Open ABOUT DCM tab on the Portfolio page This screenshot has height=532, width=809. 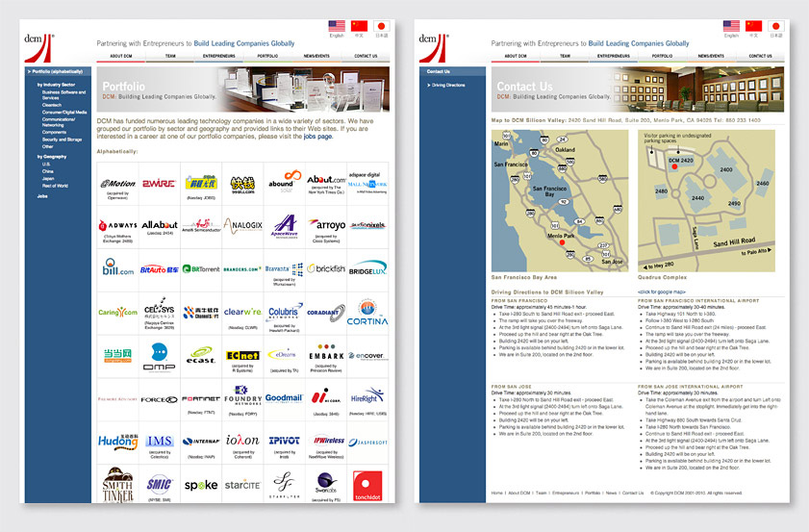(x=121, y=56)
